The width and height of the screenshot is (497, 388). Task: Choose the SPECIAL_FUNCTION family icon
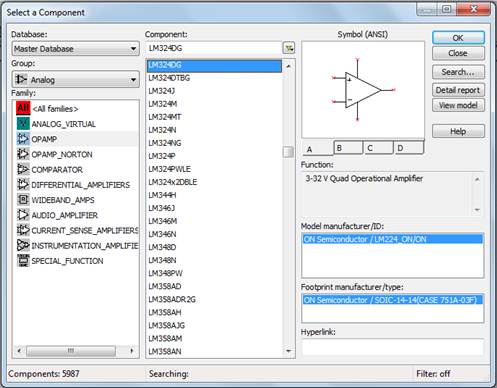[23, 261]
